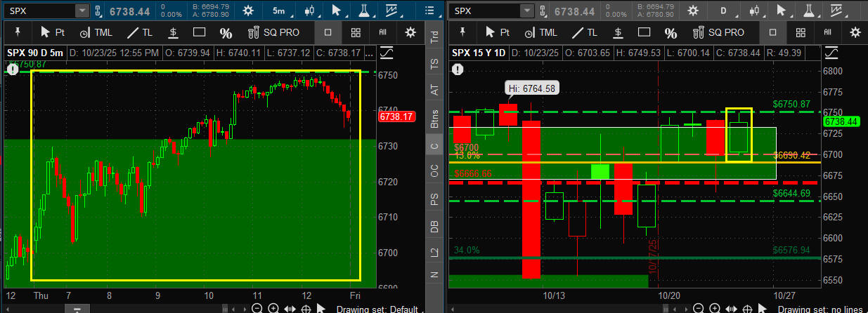Open the AT tab in the side strip
The image size is (868, 313).
434,89
